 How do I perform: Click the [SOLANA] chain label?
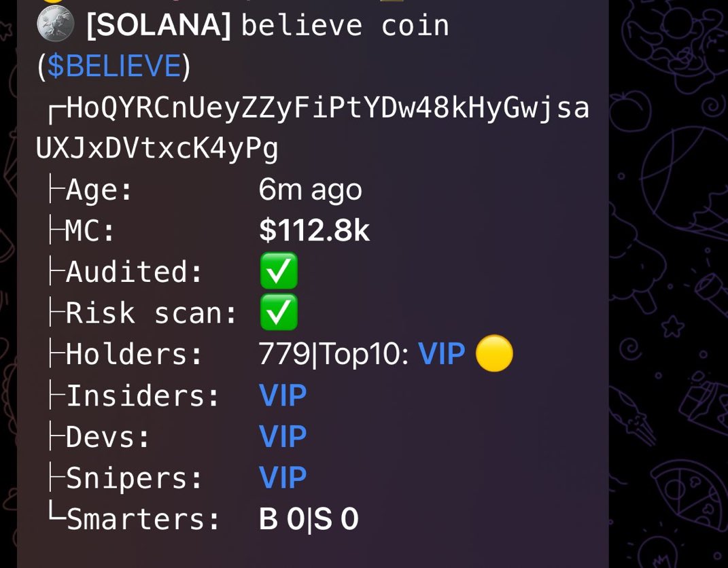pyautogui.click(x=159, y=25)
